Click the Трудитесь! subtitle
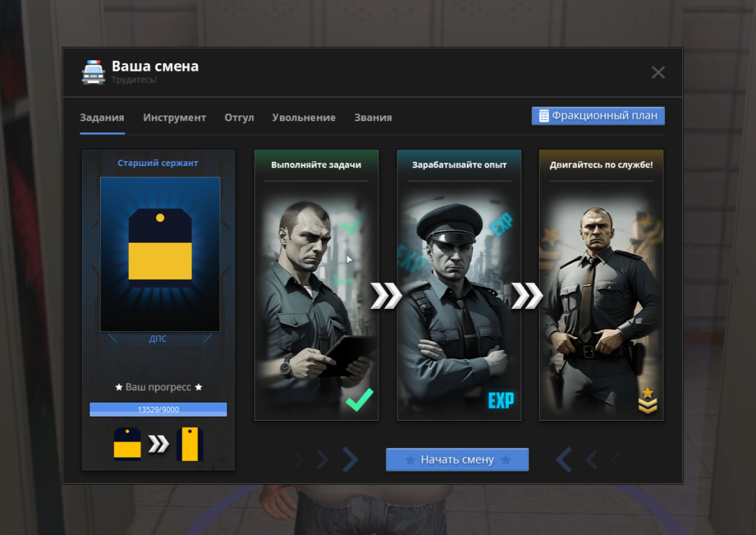The width and height of the screenshot is (756, 535). click(x=134, y=80)
